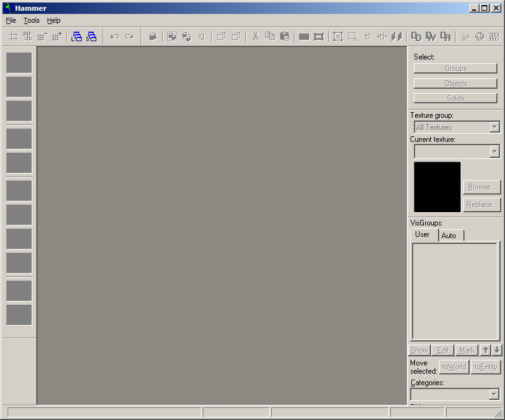Carve with the selected brush icon
Screen dimensions: 505x420
(x=153, y=37)
